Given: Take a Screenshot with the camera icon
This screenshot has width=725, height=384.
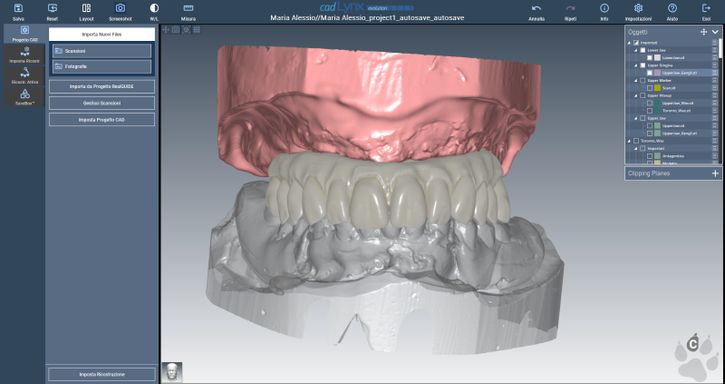Looking at the screenshot, I should 120,8.
